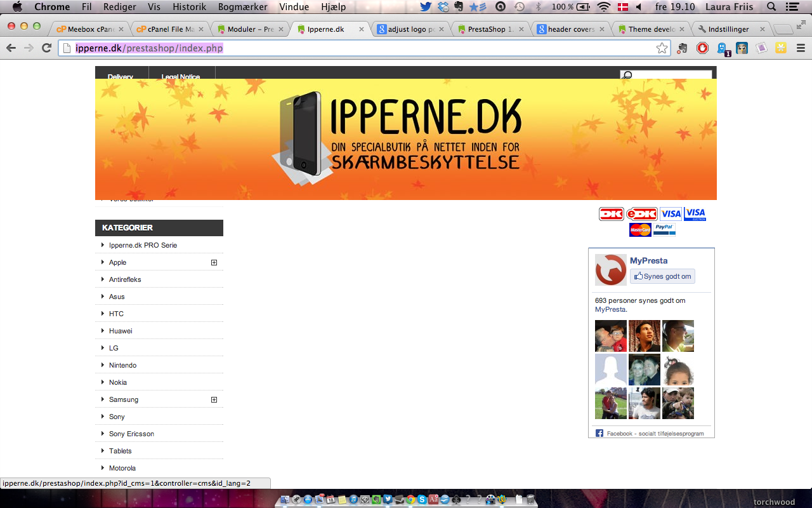Open the HTC category
Viewport: 812px width, 508px height.
[116, 314]
